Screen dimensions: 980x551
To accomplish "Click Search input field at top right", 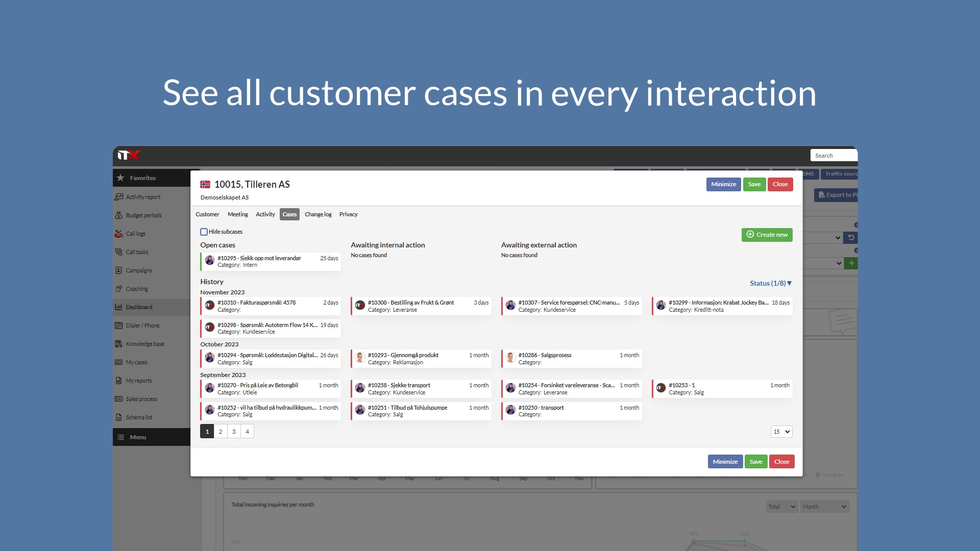I will (834, 156).
